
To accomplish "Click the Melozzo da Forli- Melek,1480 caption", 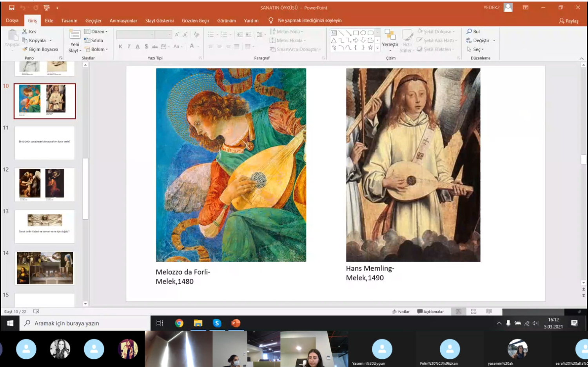I will [183, 277].
